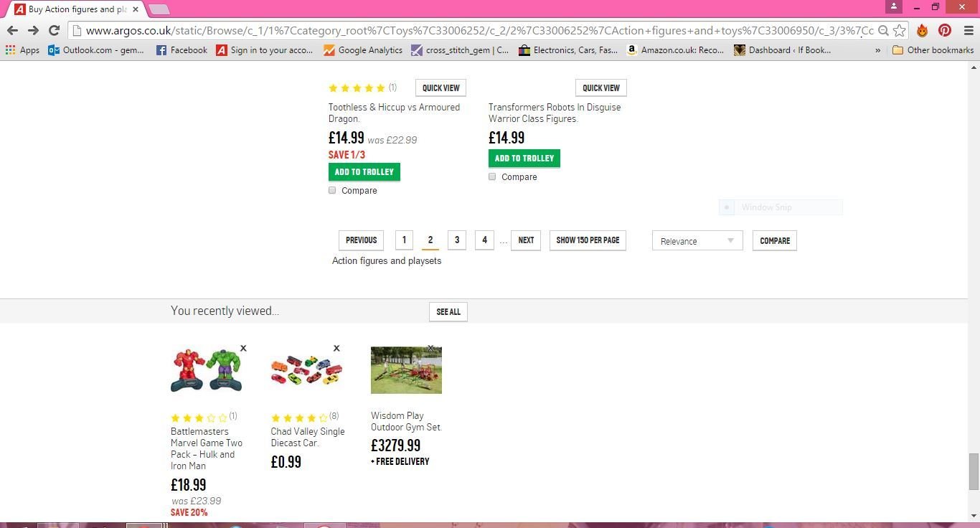
Task: Open the Apps bookmarks shortcut
Action: 22,50
